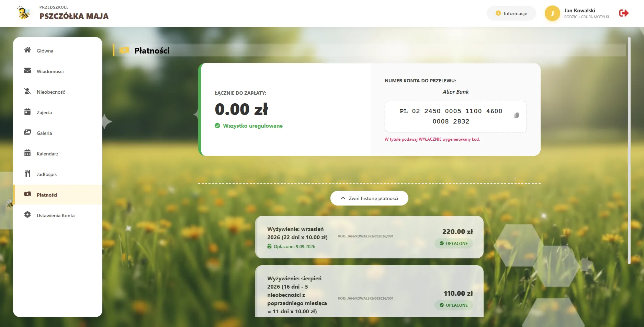Click the PSZCZÓŁKA MAJA site title
This screenshot has width=644, height=327.
coord(74,16)
